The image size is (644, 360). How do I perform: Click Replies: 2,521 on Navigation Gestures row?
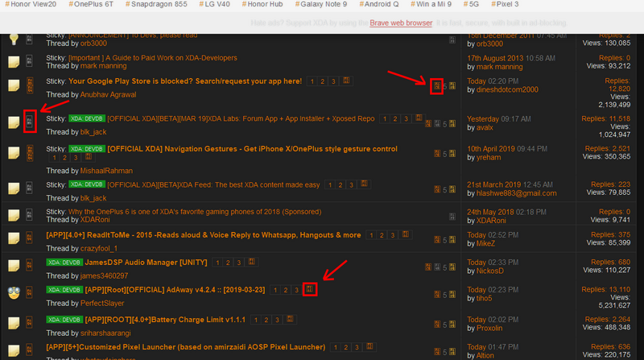608,148
